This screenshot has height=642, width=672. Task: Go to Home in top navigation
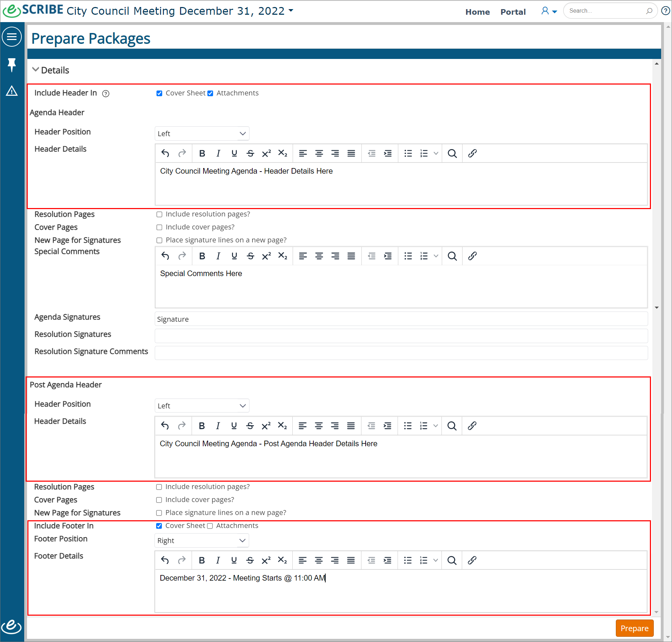tap(478, 12)
